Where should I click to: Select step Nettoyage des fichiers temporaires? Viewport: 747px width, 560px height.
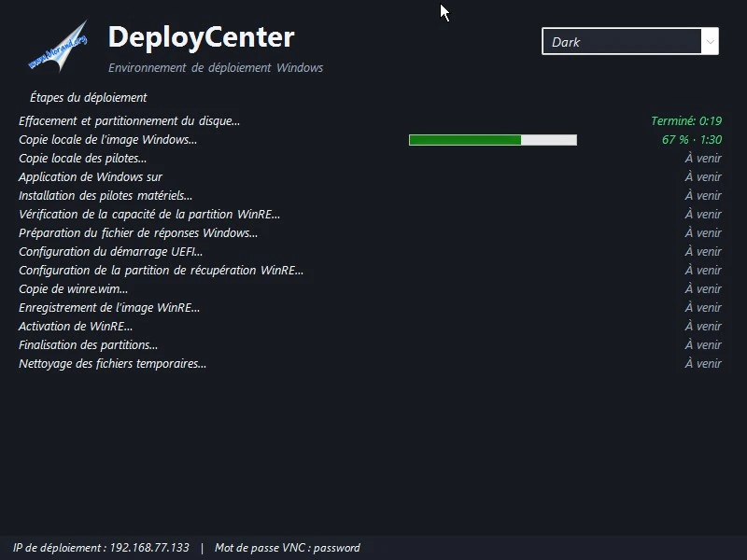pyautogui.click(x=112, y=363)
